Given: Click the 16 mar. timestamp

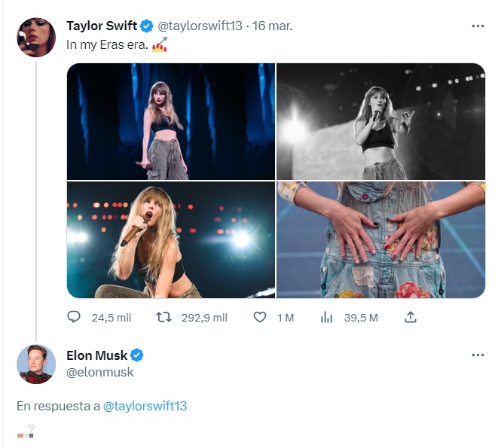Looking at the screenshot, I should [273, 26].
